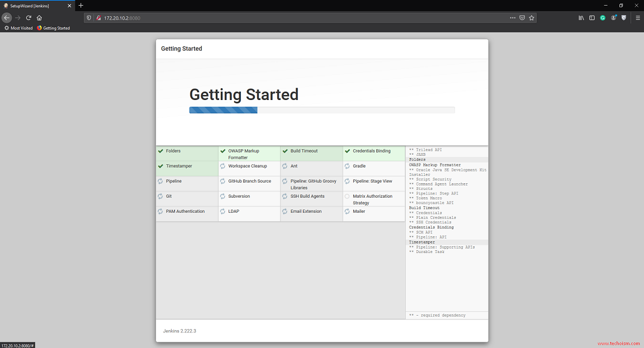Restore down the browser window
Screen dimensions: 644x348
pyautogui.click(x=621, y=6)
